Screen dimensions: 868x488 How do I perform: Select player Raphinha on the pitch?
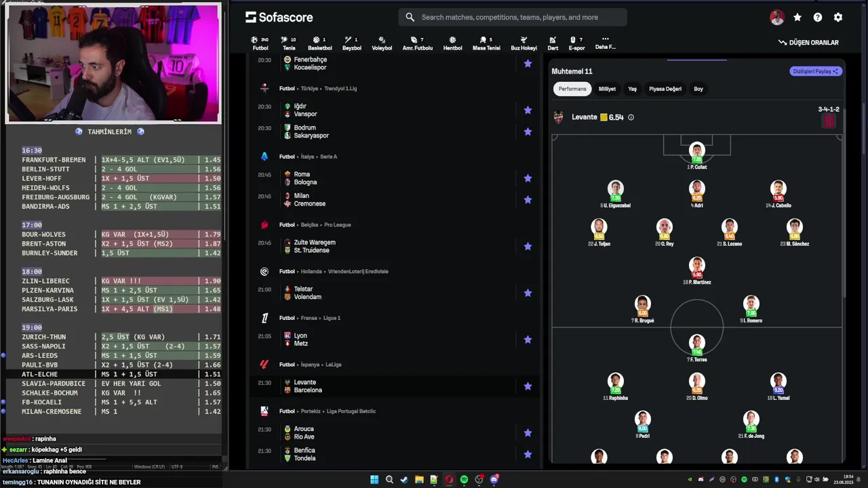[615, 386]
